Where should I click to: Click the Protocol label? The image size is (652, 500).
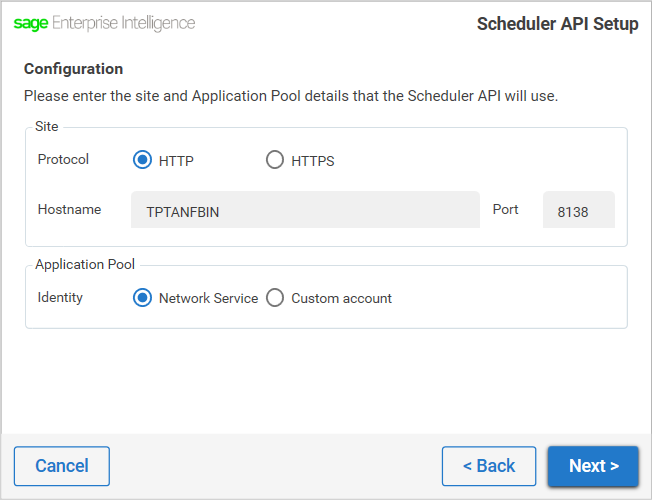pyautogui.click(x=63, y=159)
